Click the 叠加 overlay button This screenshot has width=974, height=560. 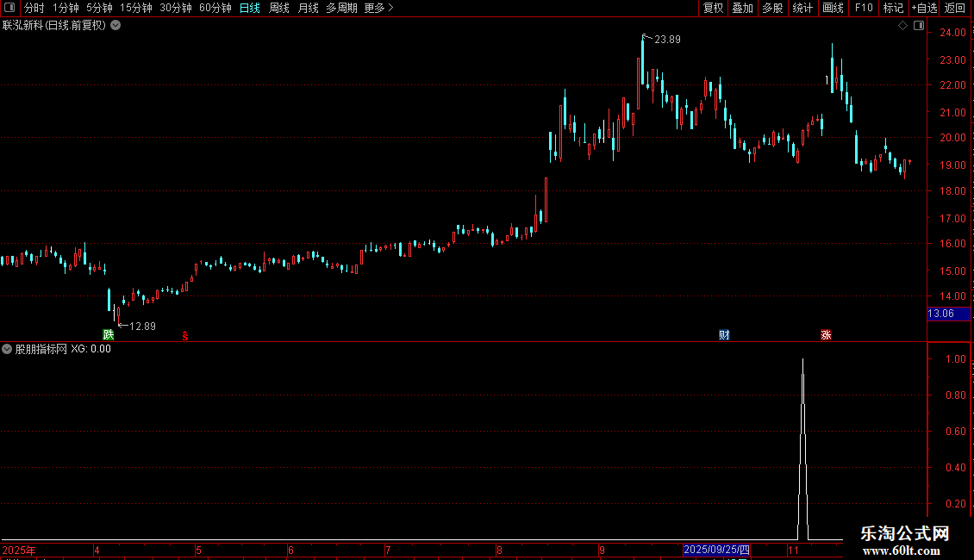coord(742,8)
